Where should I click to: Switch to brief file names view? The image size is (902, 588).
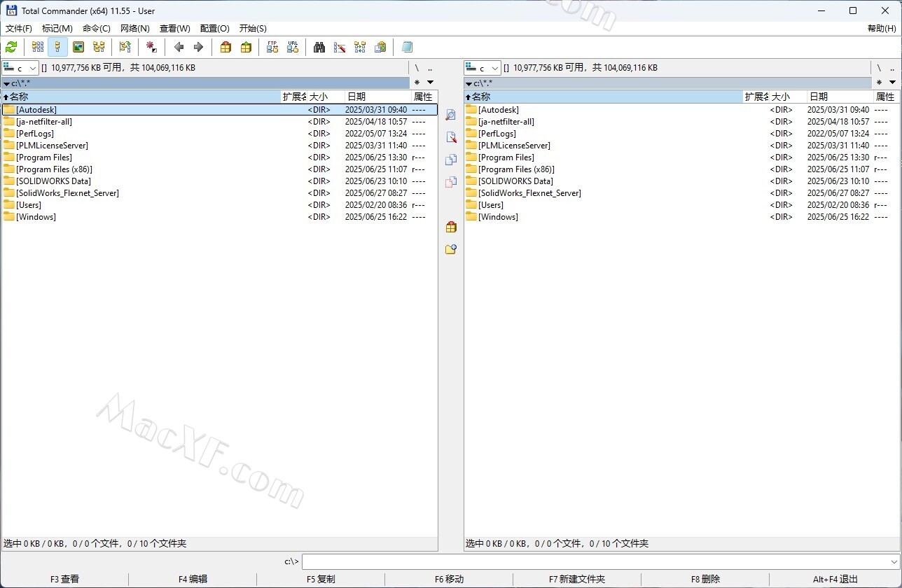click(38, 47)
